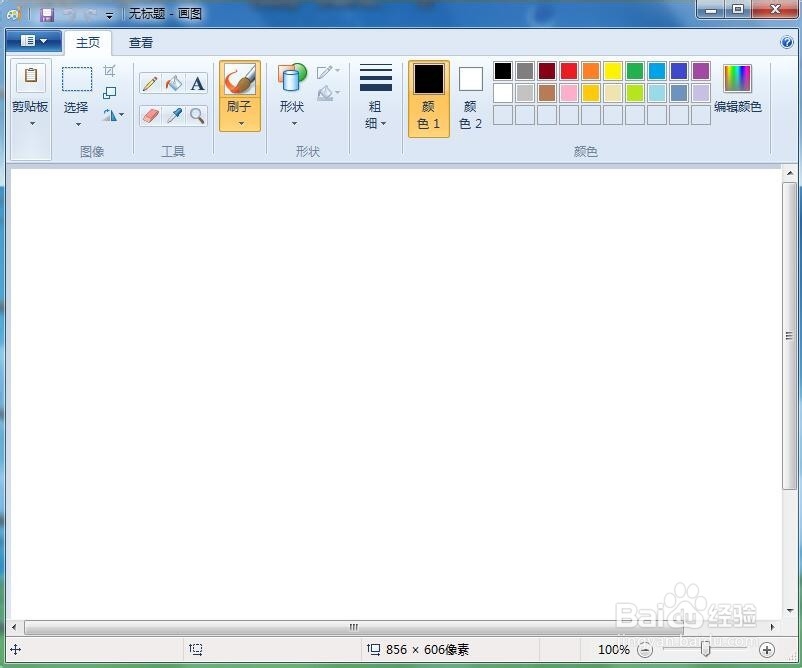Screen dimensions: 802x668
Task: Pick the red color swatch
Action: pyautogui.click(x=569, y=71)
